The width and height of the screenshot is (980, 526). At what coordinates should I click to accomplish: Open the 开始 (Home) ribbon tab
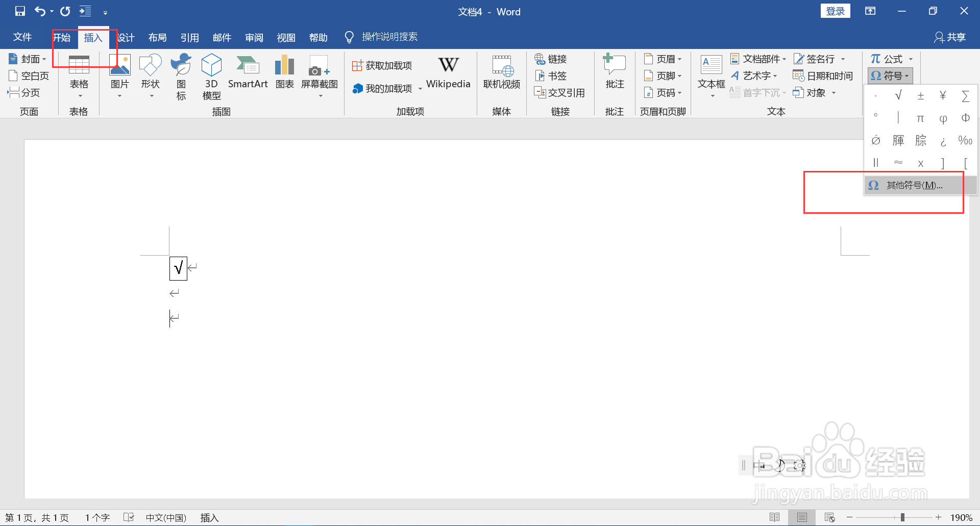[x=62, y=37]
